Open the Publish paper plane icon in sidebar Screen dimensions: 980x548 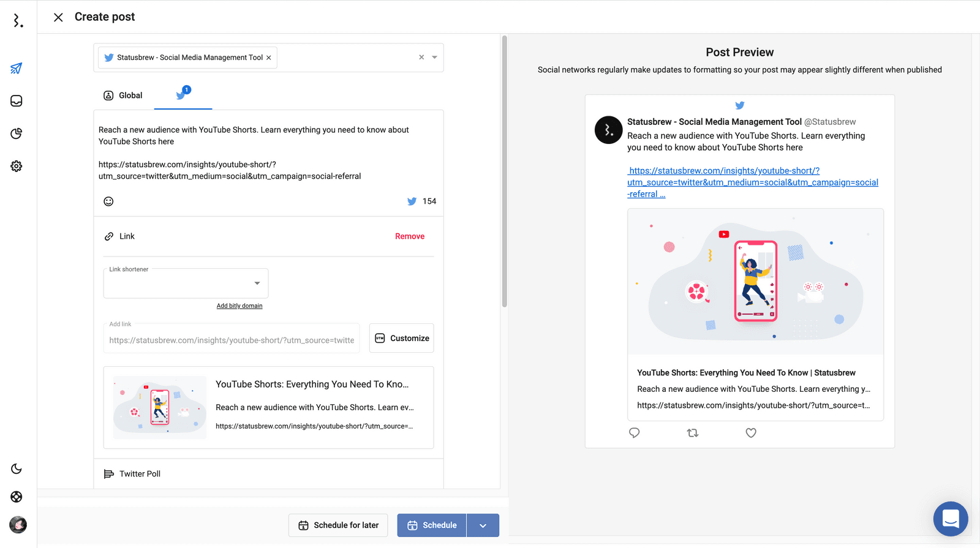[17, 69]
